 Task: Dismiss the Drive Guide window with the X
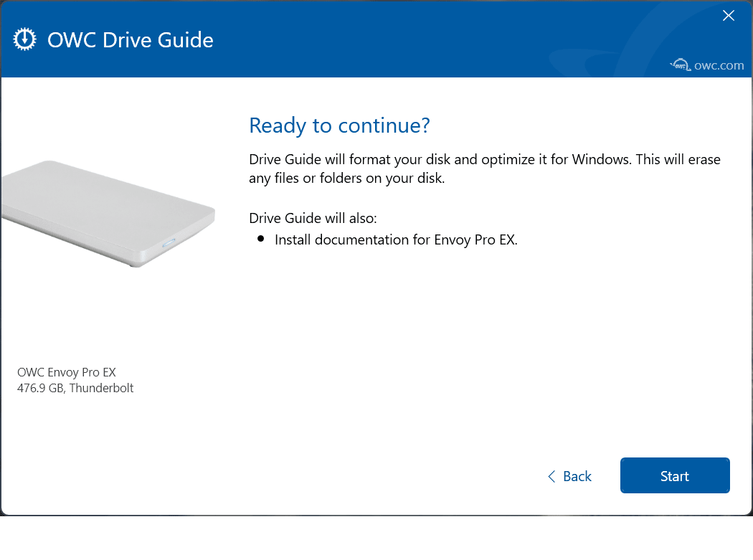point(729,15)
